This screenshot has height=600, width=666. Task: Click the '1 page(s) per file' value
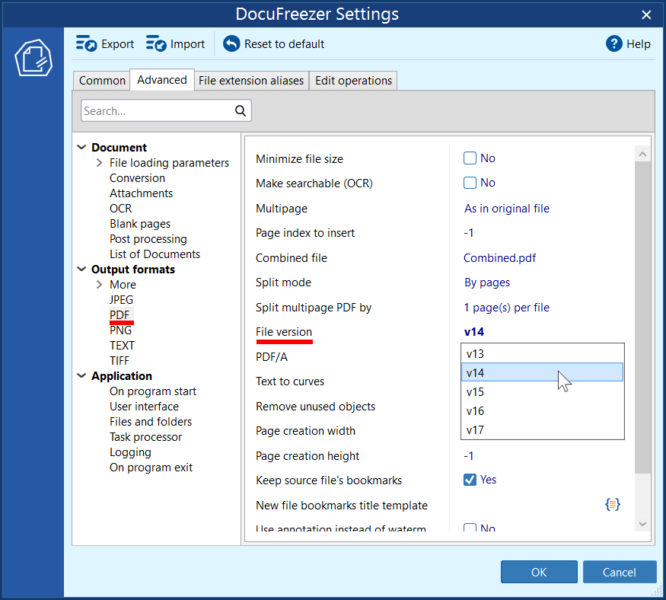click(507, 307)
